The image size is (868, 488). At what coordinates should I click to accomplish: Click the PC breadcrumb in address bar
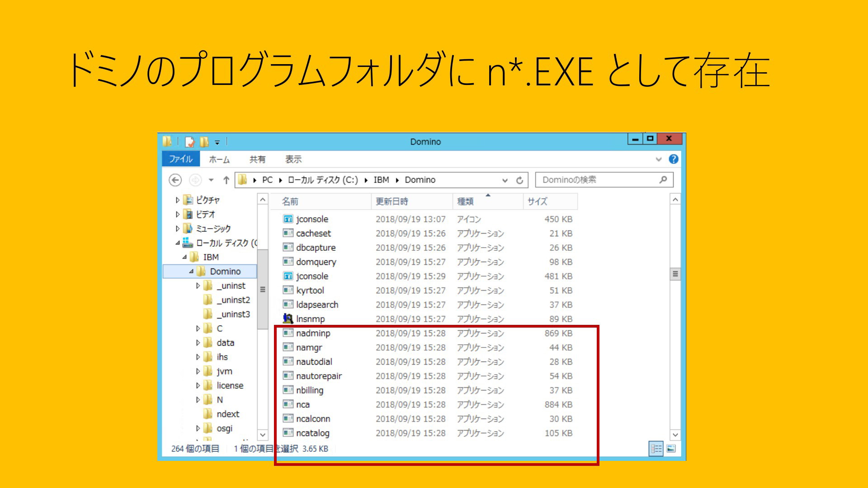pyautogui.click(x=268, y=180)
